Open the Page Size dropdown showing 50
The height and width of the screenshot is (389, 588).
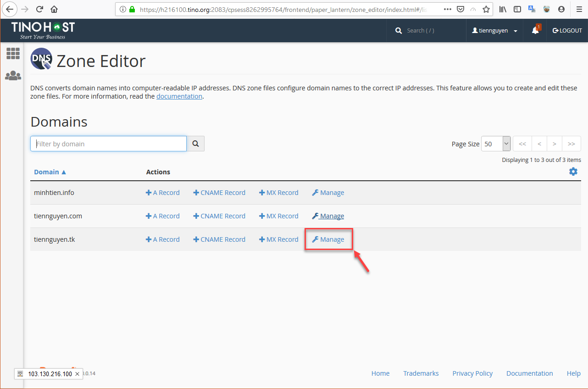click(x=496, y=144)
